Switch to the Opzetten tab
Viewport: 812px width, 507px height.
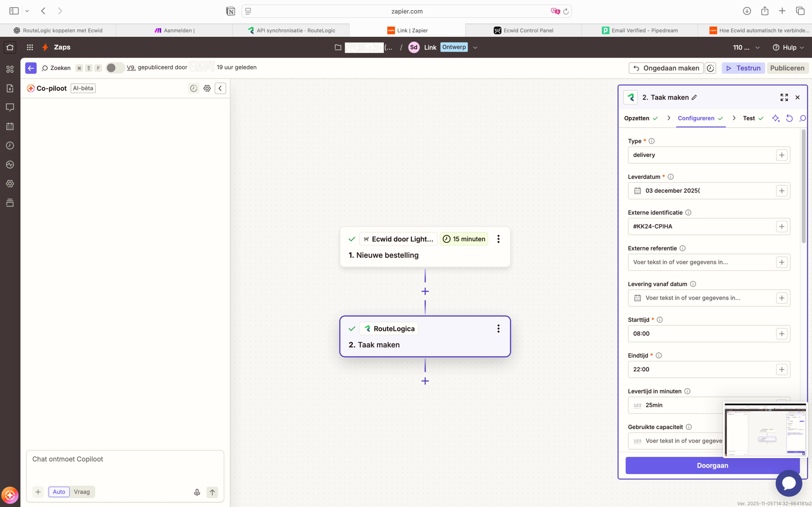pos(637,118)
